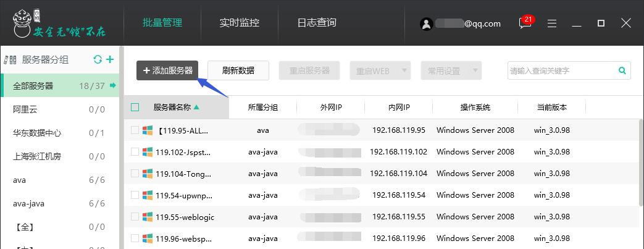
Task: Click the green arrow beside 全部服务器
Action: click(113, 85)
